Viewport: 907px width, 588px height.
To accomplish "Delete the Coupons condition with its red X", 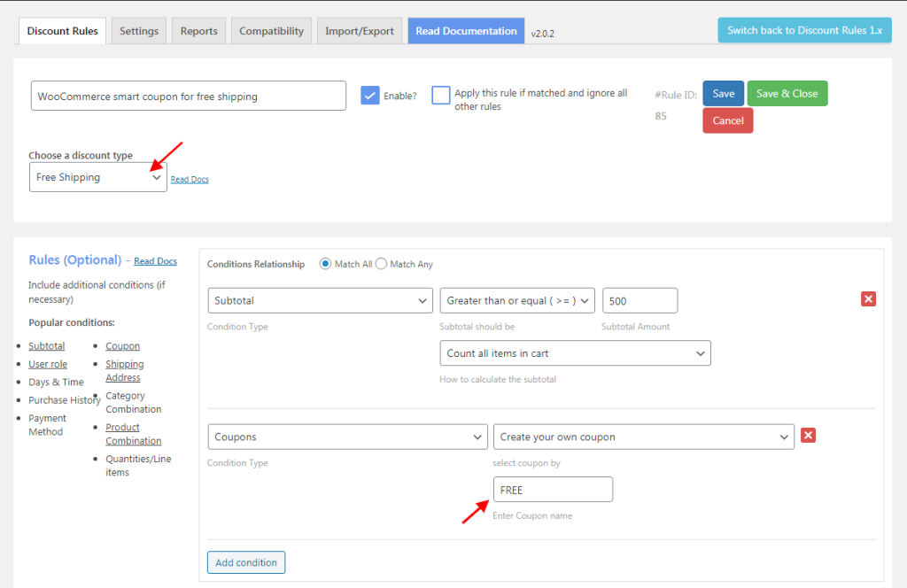I will coord(808,436).
